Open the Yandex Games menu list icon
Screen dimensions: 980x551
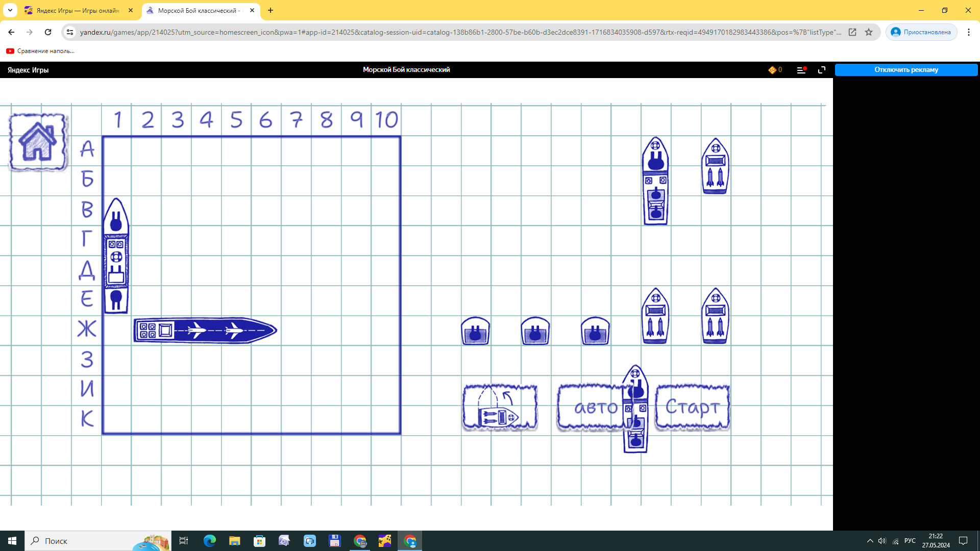click(x=801, y=70)
